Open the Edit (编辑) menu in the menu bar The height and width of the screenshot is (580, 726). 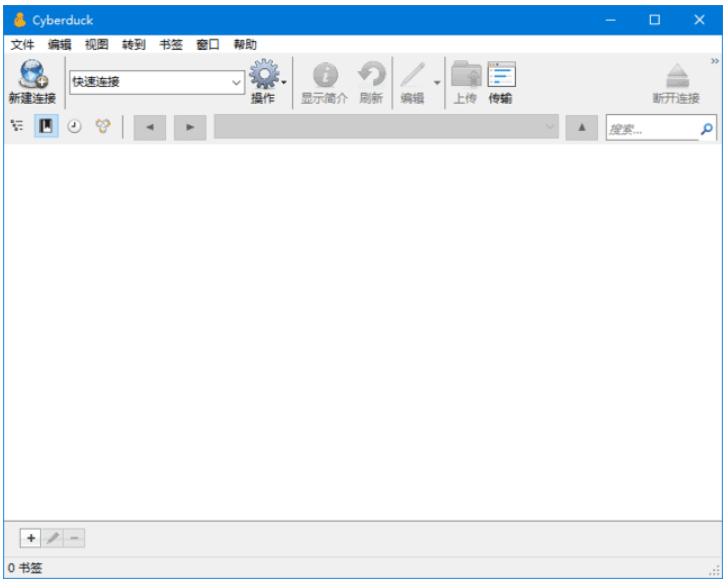tap(59, 44)
